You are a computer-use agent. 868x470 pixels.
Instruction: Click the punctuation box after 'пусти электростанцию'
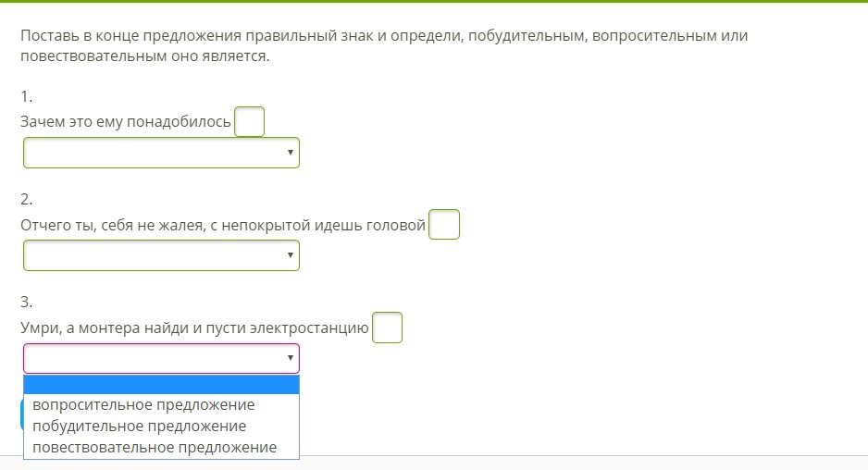click(387, 328)
